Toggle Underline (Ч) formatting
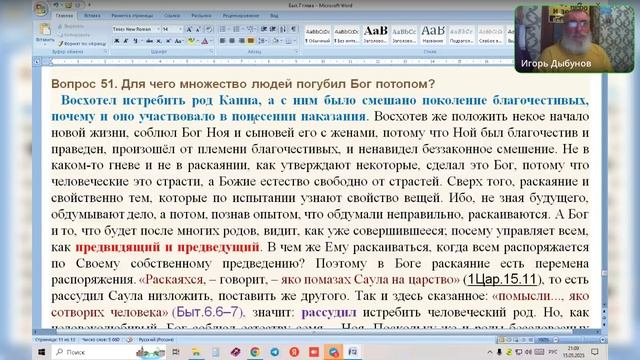The height and width of the screenshot is (360, 640). pos(136,41)
